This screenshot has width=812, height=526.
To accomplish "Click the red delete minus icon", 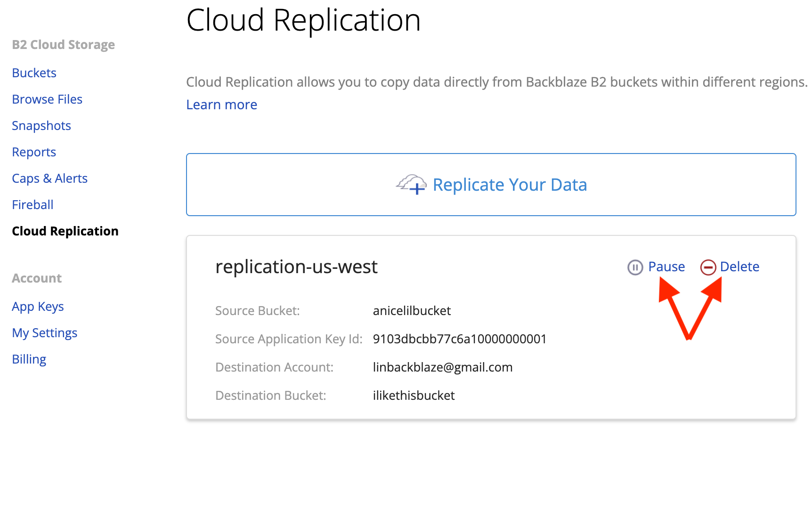I will pos(708,267).
